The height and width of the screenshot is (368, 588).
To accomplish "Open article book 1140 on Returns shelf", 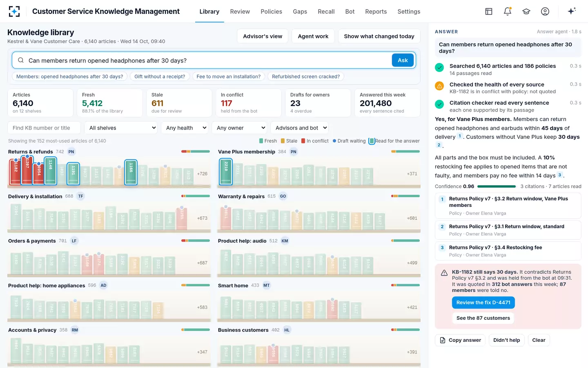I will pos(50,171).
